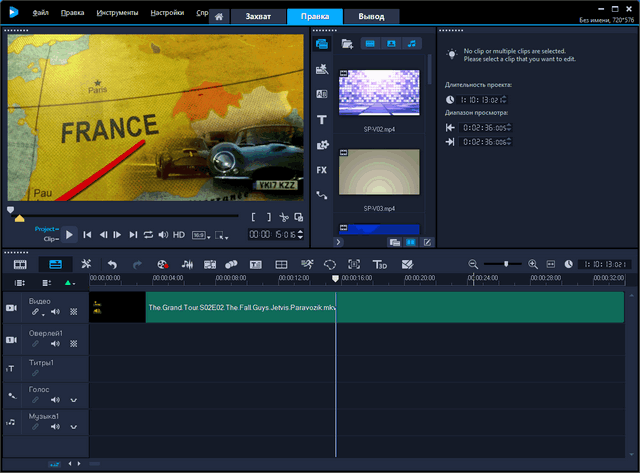Click the Undo arrow in the timeline toolbar
Viewport: 640px width, 473px height.
point(112,264)
